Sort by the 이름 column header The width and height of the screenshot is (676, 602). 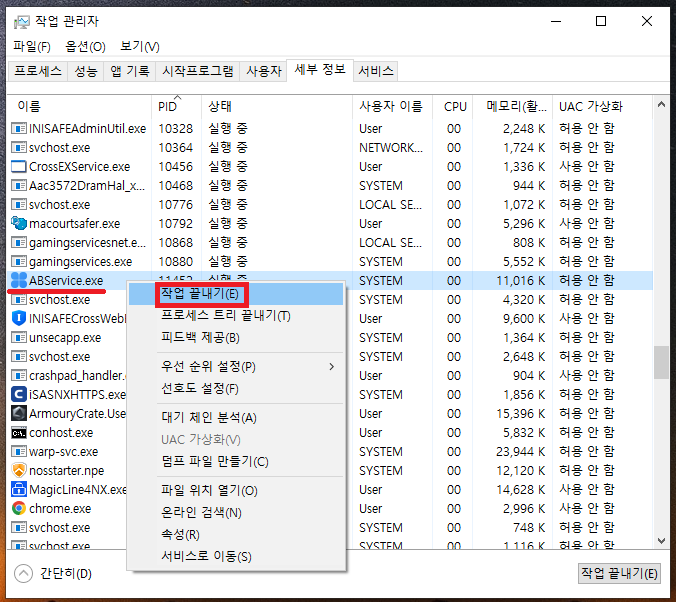[80, 106]
